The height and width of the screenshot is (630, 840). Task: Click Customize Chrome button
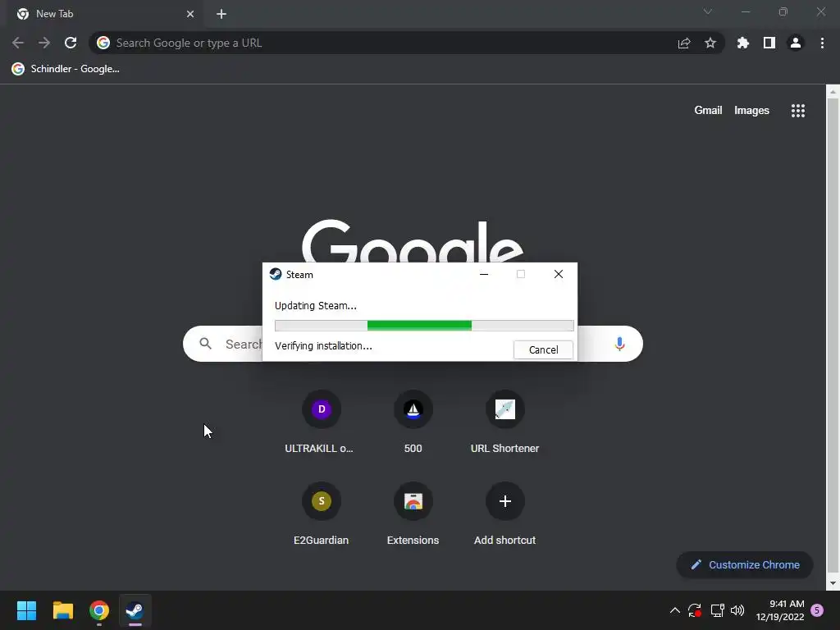745,564
